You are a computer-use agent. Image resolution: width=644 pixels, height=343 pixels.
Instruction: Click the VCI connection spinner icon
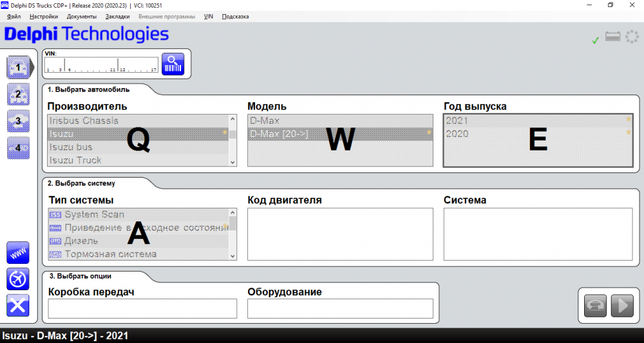point(632,37)
